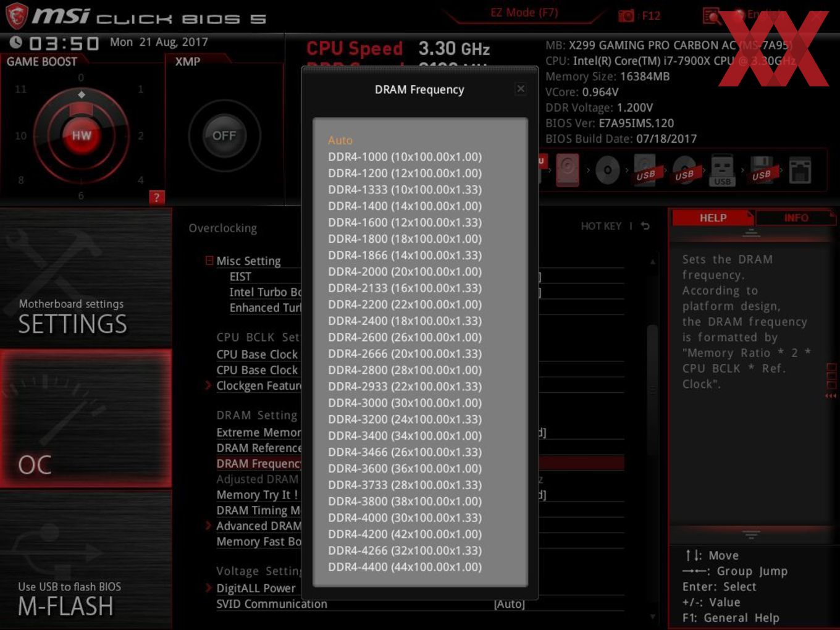Click the MSI dragon shield logo
Viewport: 840px width, 630px height.
click(17, 15)
